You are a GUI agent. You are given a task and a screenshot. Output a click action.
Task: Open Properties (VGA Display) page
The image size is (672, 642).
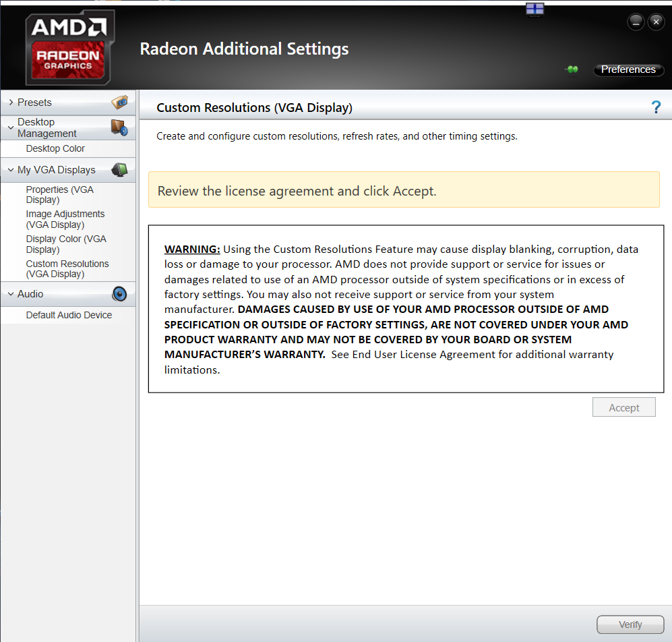59,195
